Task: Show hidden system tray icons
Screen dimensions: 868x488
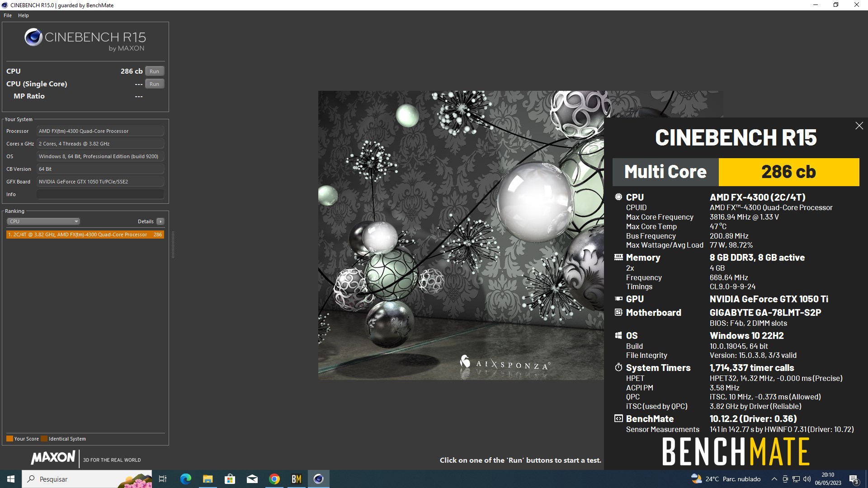Action: click(x=774, y=479)
